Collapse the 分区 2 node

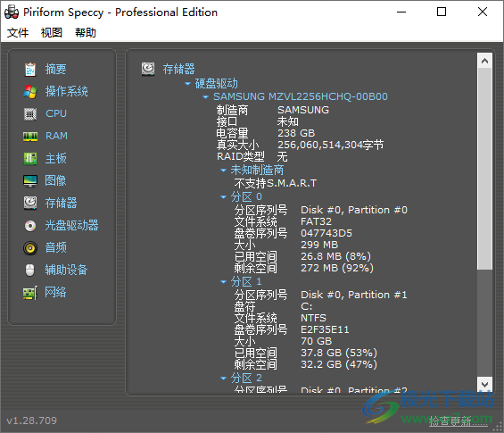pos(223,379)
